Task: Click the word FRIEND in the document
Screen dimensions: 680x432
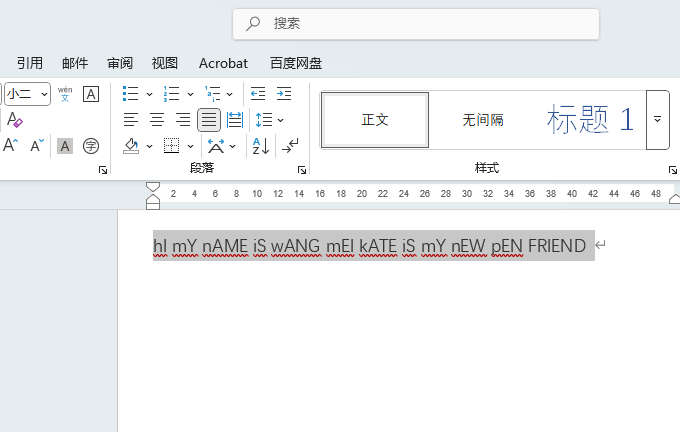Action: (x=557, y=246)
